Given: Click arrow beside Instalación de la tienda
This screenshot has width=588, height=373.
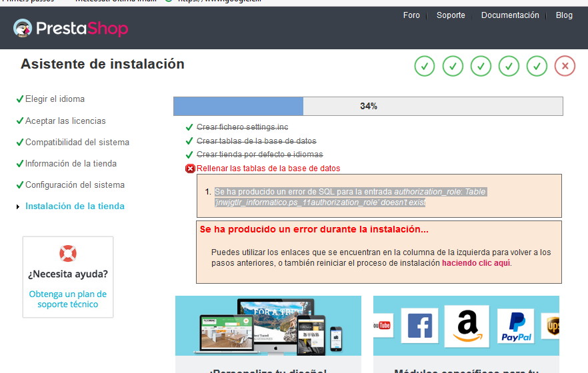Looking at the screenshot, I should coord(18,206).
